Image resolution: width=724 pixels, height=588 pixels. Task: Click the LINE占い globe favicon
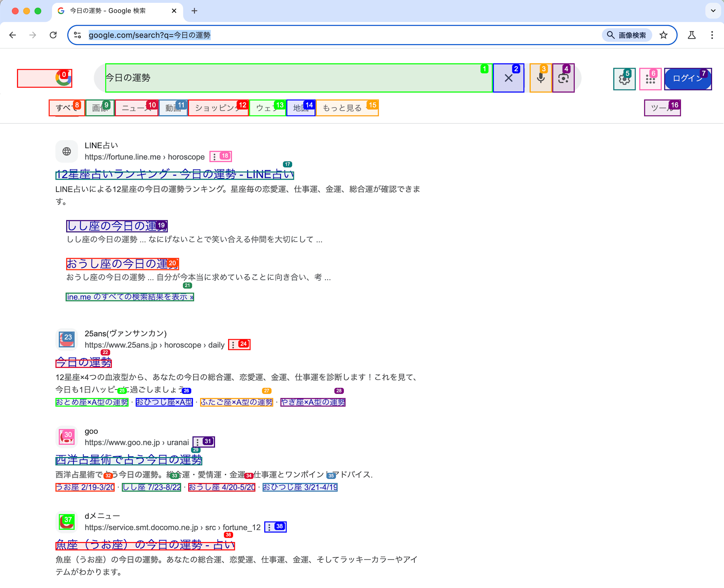pos(67,151)
